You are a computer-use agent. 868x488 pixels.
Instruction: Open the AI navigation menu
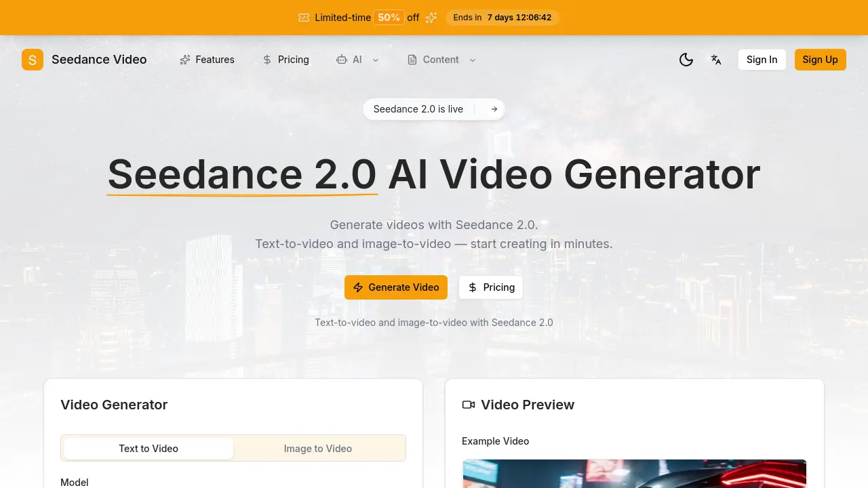(358, 60)
